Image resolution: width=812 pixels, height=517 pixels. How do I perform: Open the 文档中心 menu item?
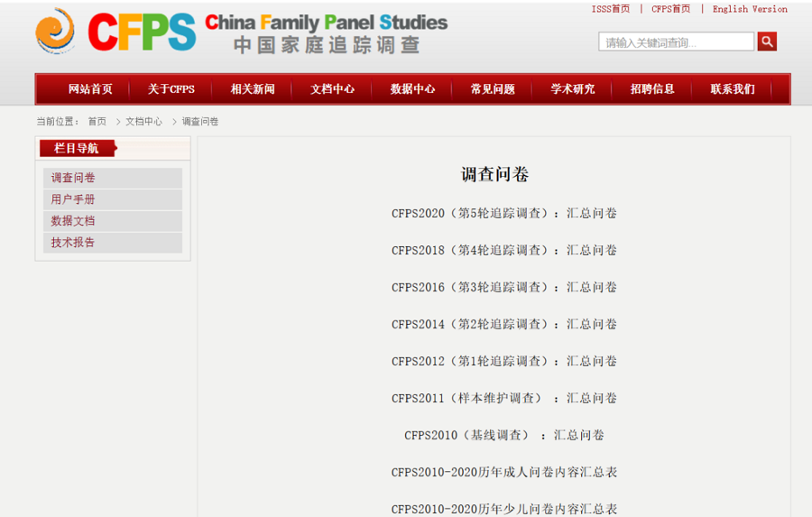pyautogui.click(x=332, y=89)
